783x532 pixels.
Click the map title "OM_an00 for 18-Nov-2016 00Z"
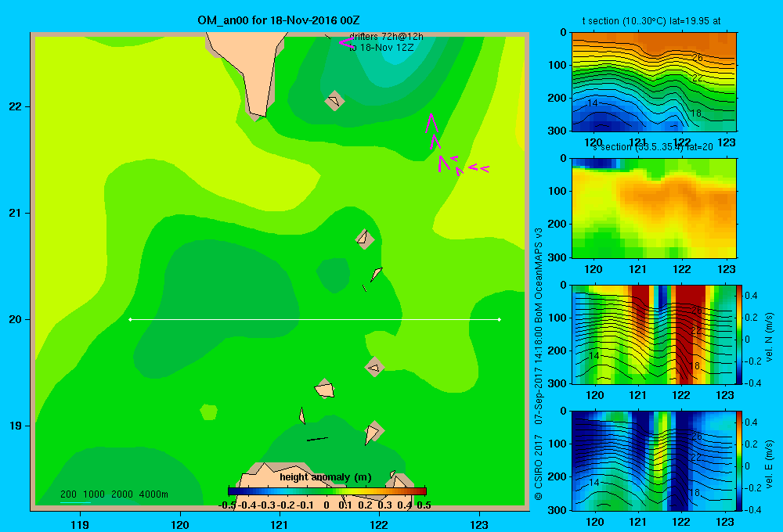[279, 20]
